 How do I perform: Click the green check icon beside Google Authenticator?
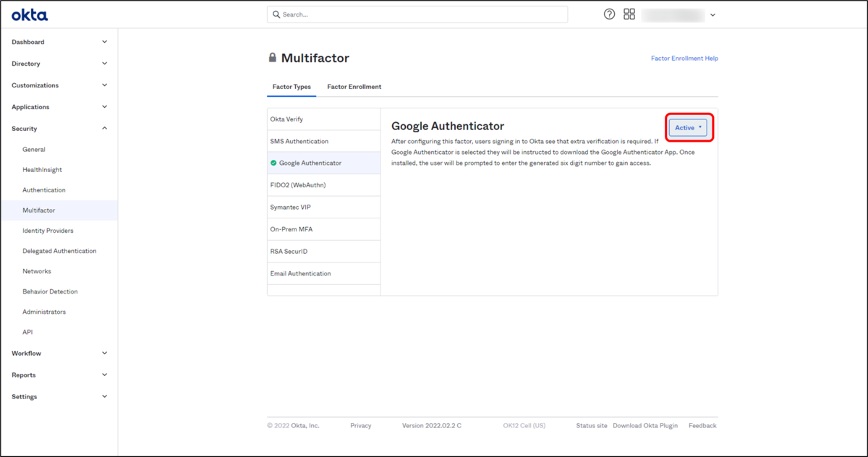point(273,163)
